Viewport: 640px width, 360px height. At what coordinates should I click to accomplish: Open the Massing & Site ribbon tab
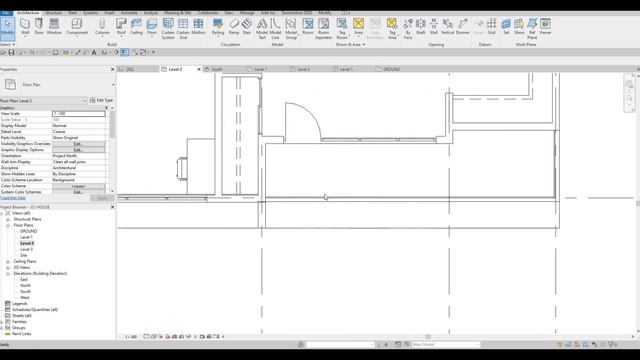[178, 13]
